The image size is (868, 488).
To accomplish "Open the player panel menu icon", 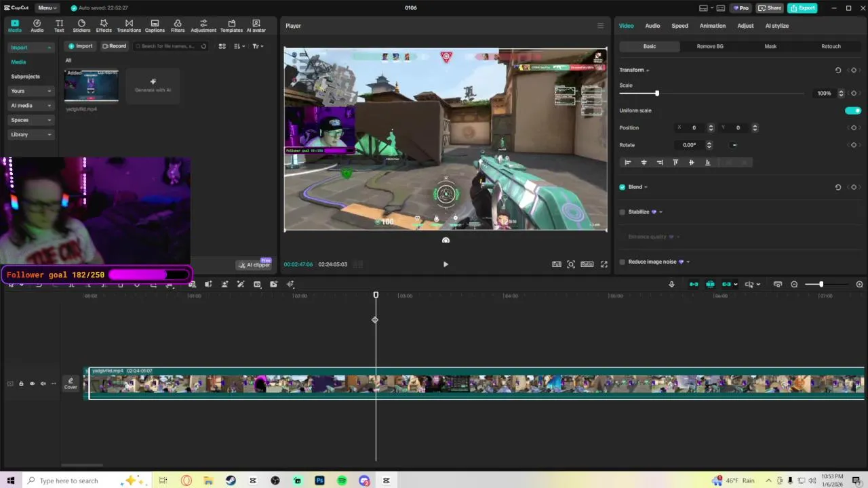I will [x=600, y=26].
